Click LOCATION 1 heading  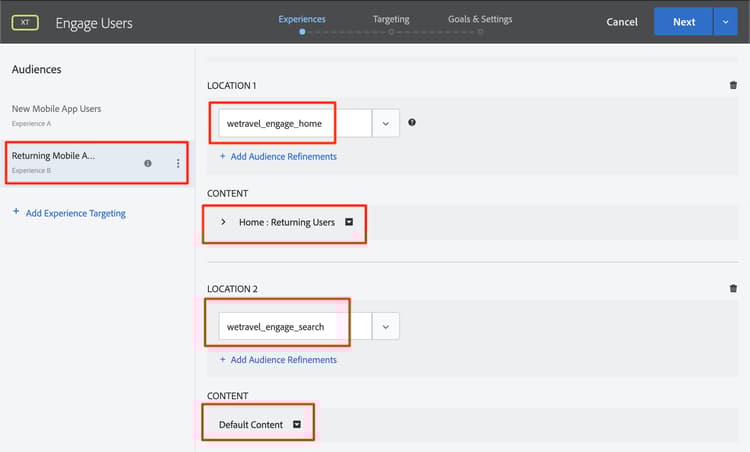coord(232,86)
